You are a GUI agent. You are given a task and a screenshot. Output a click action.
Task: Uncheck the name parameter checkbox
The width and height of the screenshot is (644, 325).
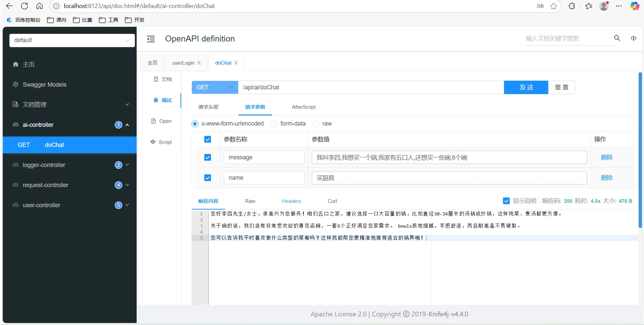click(x=208, y=178)
